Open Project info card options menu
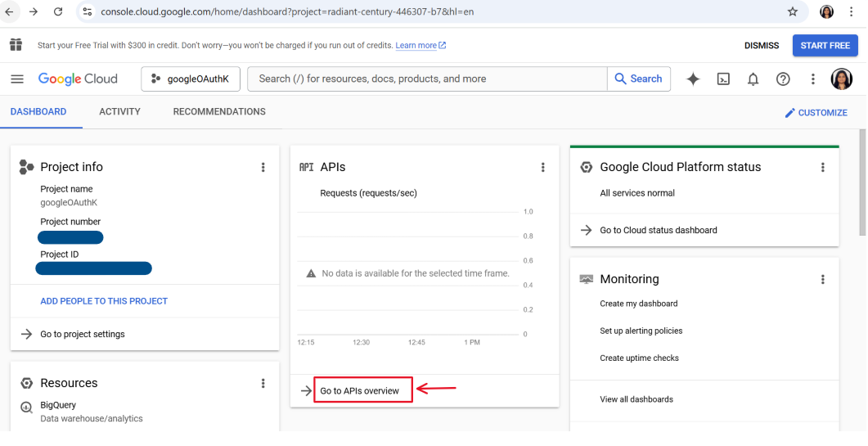The width and height of the screenshot is (868, 446). tap(263, 167)
